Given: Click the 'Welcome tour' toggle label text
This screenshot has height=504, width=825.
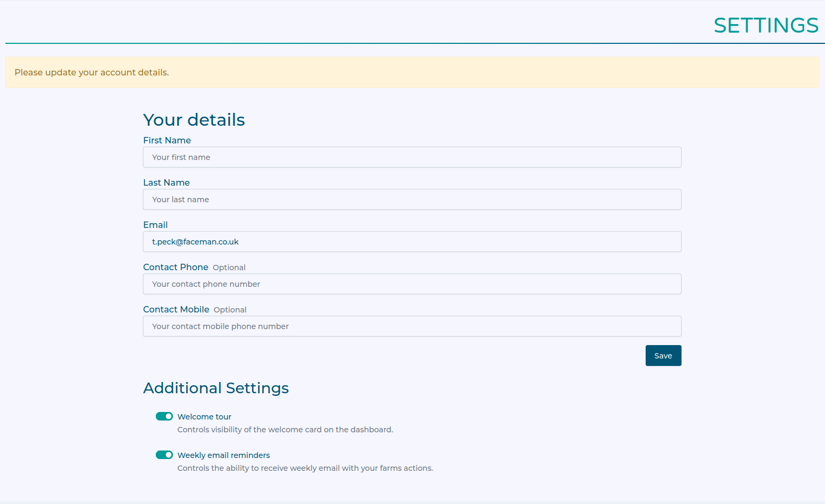Looking at the screenshot, I should [204, 417].
